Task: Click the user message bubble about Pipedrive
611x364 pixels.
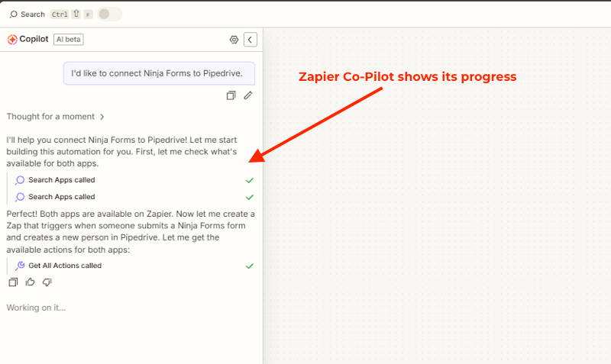Action: (x=159, y=73)
